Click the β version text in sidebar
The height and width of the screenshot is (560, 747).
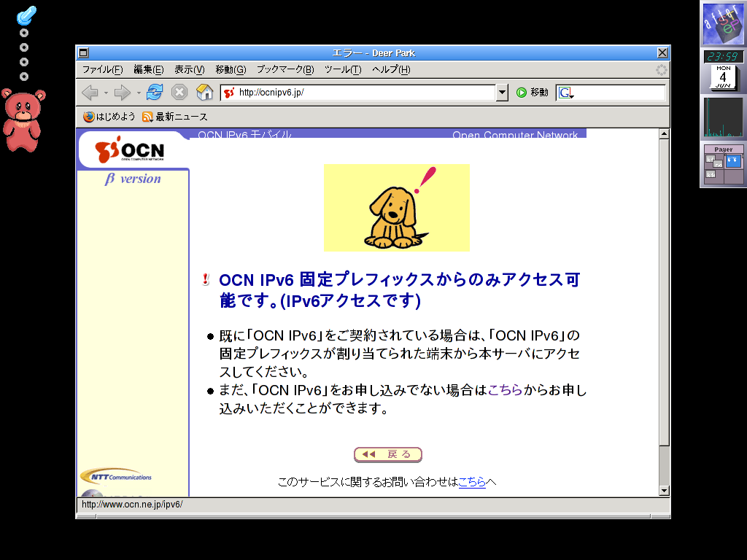pyautogui.click(x=133, y=179)
